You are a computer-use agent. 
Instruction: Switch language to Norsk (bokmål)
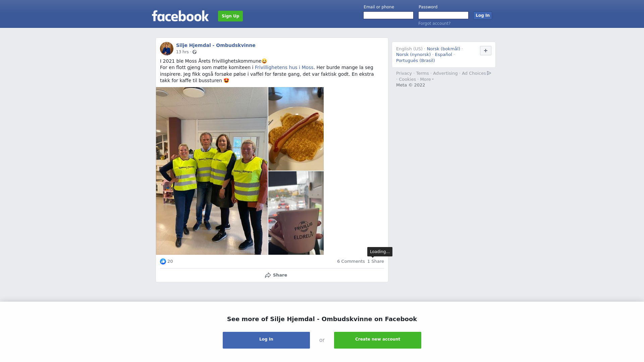click(x=443, y=49)
